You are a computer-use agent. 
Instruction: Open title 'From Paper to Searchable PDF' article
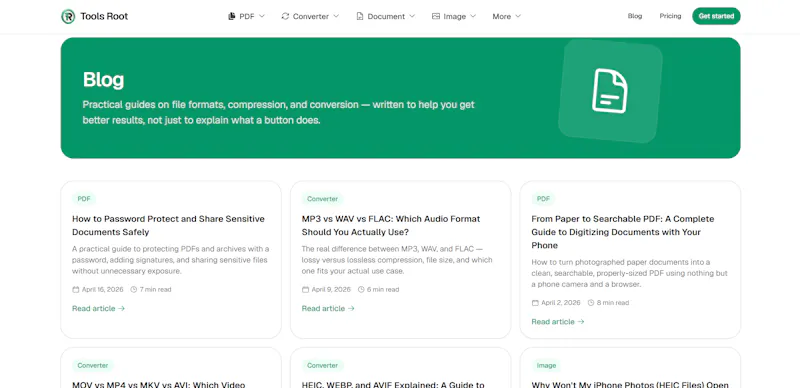click(x=623, y=232)
